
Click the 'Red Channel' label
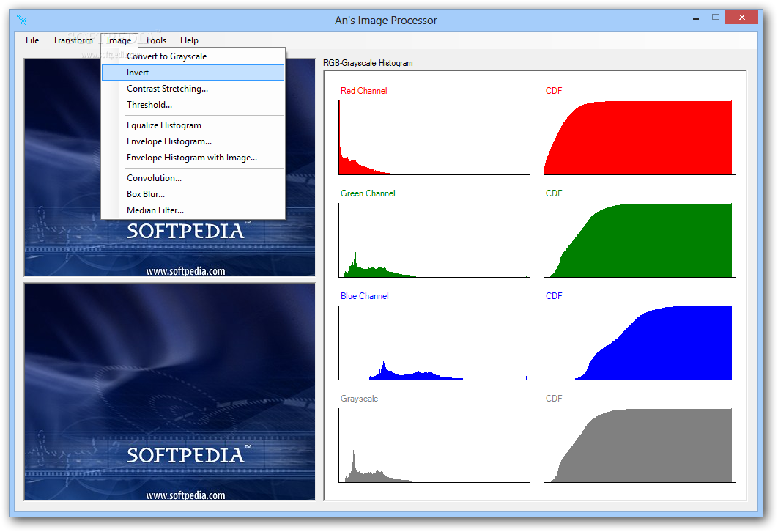pyautogui.click(x=363, y=91)
